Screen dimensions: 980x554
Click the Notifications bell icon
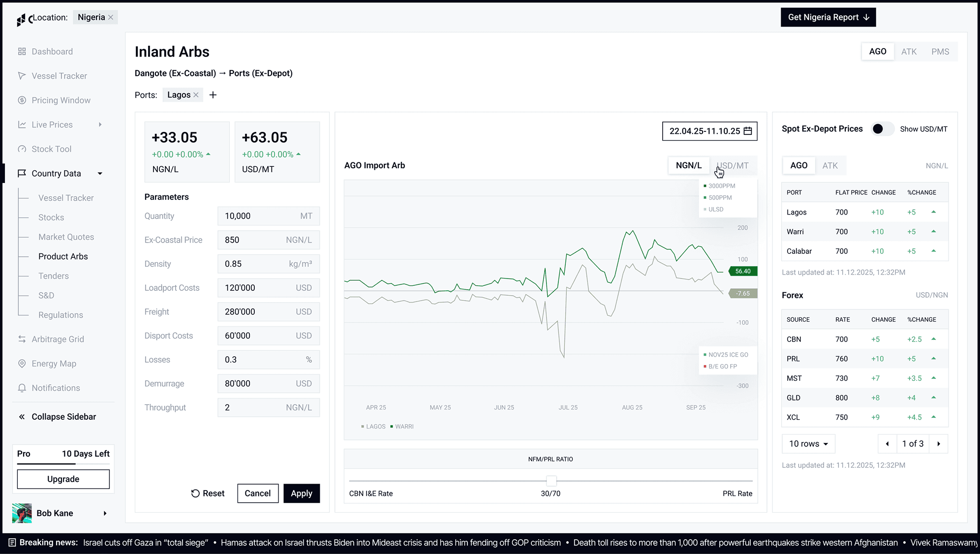22,388
